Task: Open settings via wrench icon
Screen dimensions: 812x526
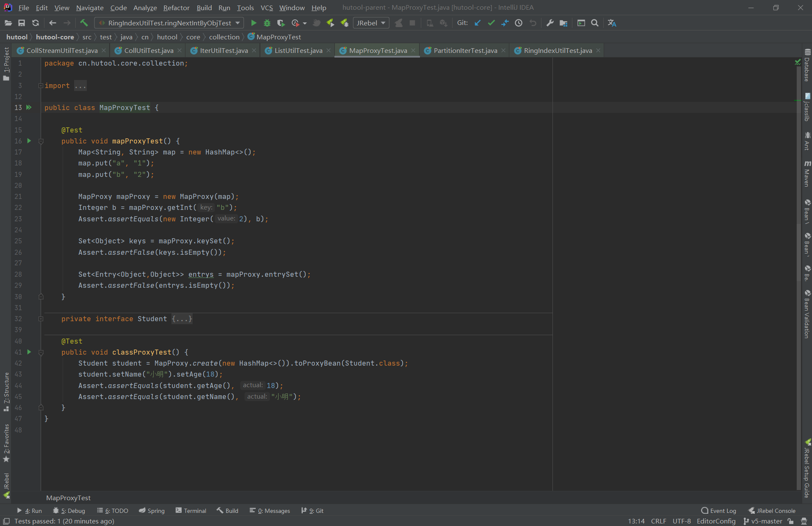Action: pyautogui.click(x=550, y=23)
